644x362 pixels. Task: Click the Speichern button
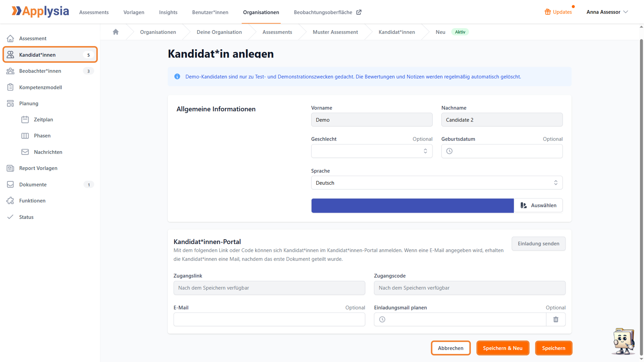(554, 348)
